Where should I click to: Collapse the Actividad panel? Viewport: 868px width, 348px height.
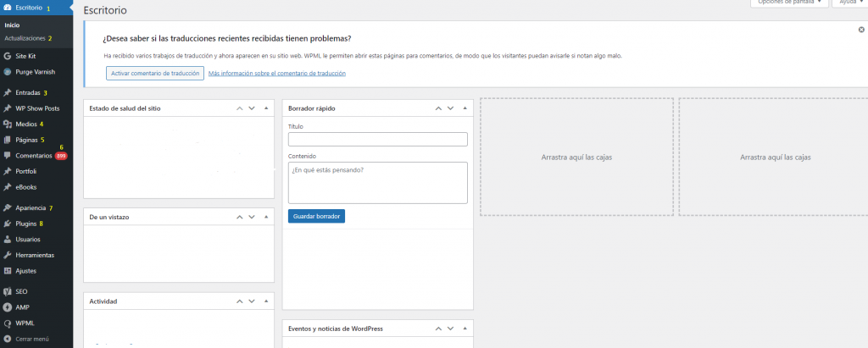coord(265,301)
